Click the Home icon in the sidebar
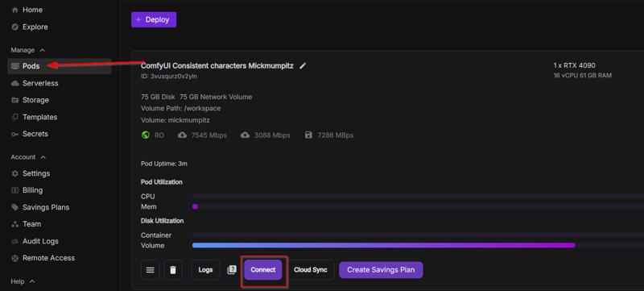The height and width of the screenshot is (291, 644). [15, 10]
